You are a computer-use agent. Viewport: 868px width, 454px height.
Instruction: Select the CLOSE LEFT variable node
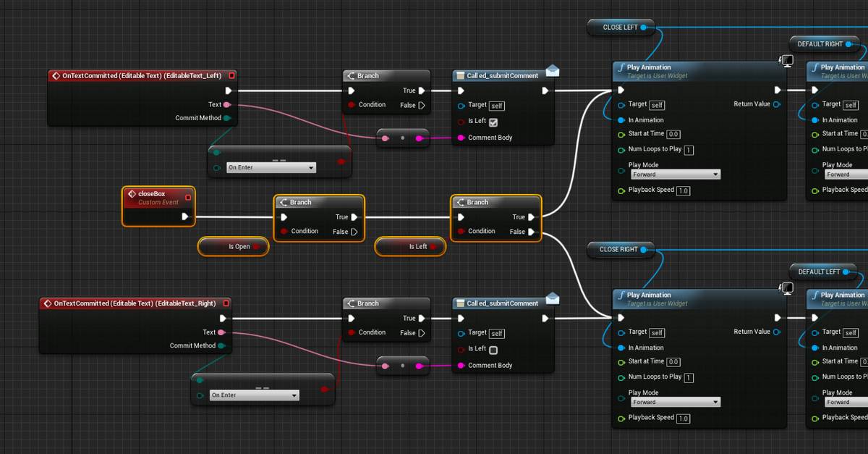click(621, 28)
